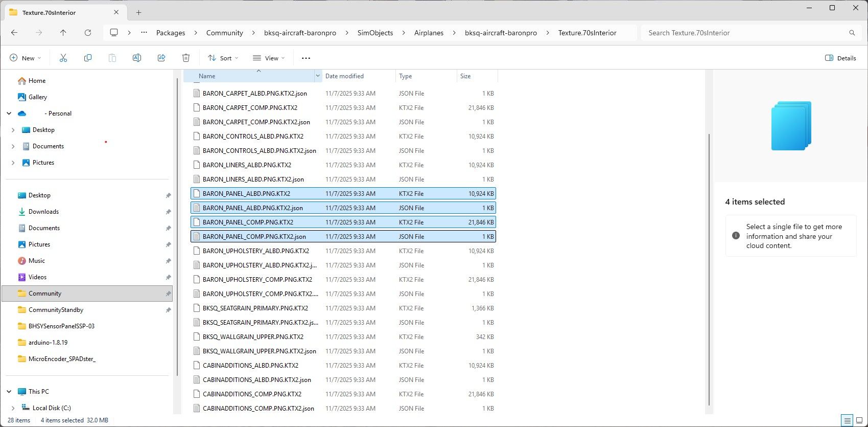Sort by Date modified column header
Screen dimensions: 868x427
(x=358, y=76)
